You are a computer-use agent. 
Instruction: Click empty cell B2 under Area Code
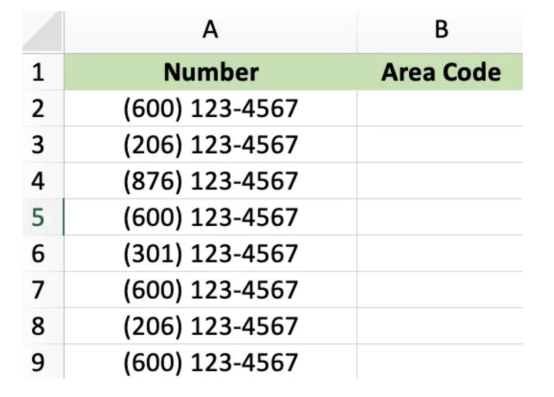pyautogui.click(x=440, y=108)
